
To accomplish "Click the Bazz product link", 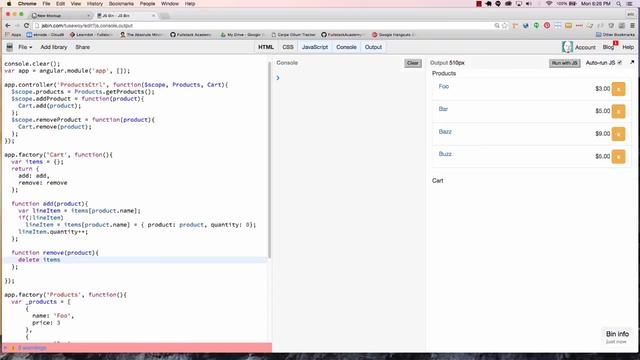I will click(445, 131).
